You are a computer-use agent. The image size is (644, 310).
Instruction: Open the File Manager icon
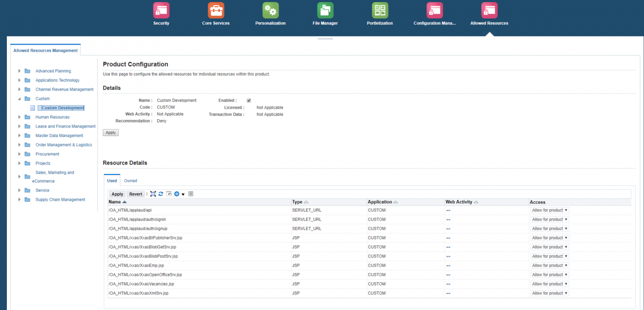point(325,10)
